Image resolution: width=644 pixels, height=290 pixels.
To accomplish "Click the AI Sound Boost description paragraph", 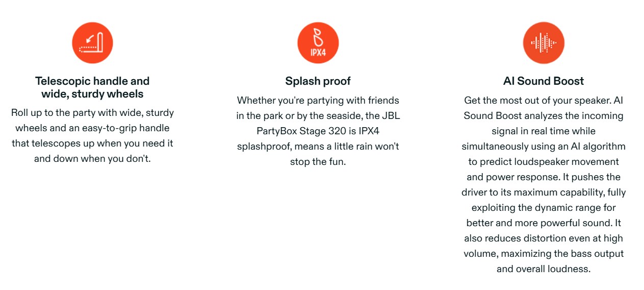I will click(x=544, y=185).
